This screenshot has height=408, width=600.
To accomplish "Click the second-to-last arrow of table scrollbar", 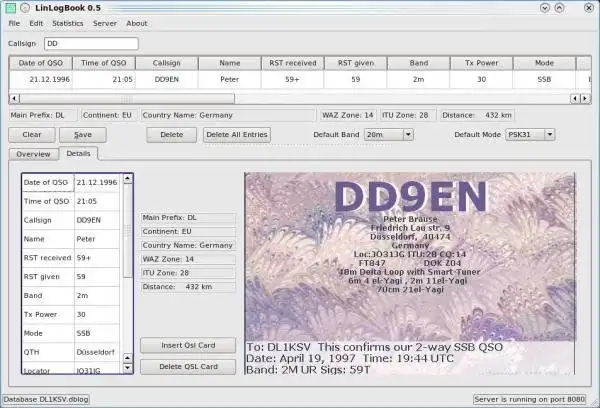I will tap(575, 99).
